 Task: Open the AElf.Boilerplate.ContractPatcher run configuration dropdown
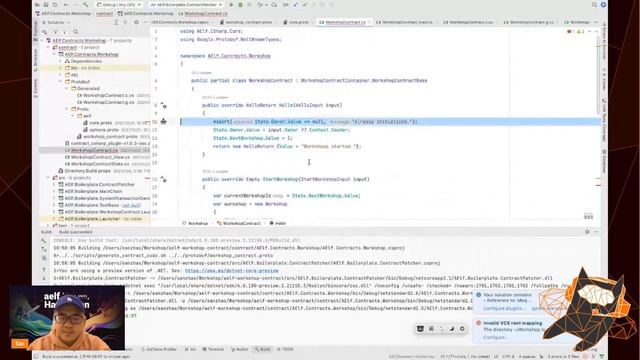pos(186,4)
